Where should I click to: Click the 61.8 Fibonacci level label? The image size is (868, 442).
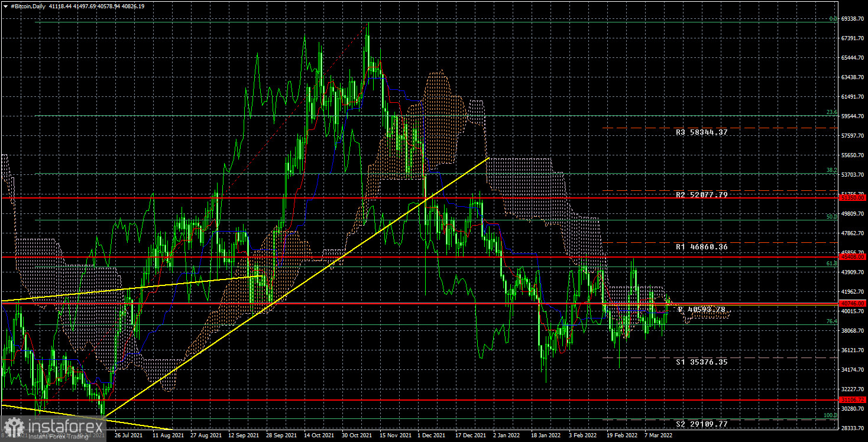[x=831, y=264]
